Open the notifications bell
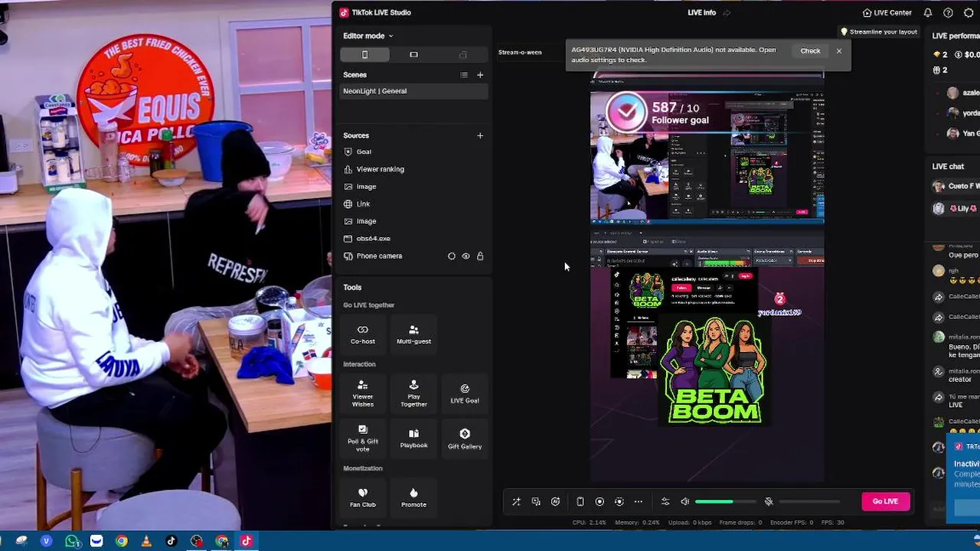The width and height of the screenshot is (980, 551). [x=928, y=13]
